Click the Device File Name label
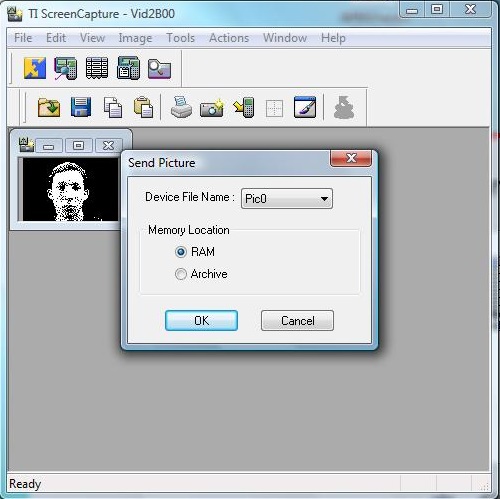The width and height of the screenshot is (500, 499). pyautogui.click(x=190, y=197)
